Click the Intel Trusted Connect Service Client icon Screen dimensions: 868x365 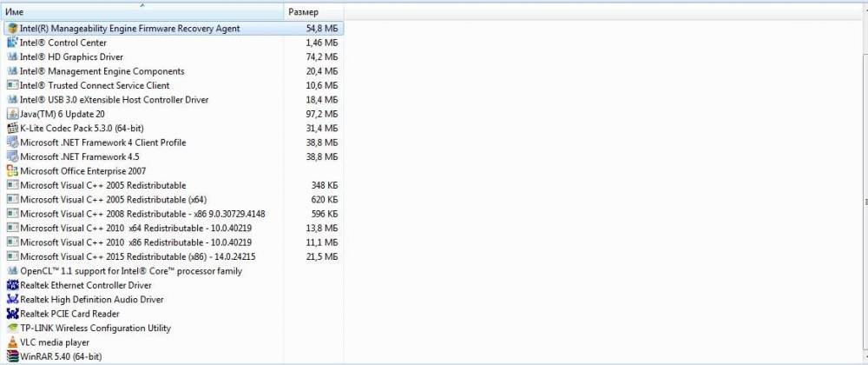[x=12, y=85]
